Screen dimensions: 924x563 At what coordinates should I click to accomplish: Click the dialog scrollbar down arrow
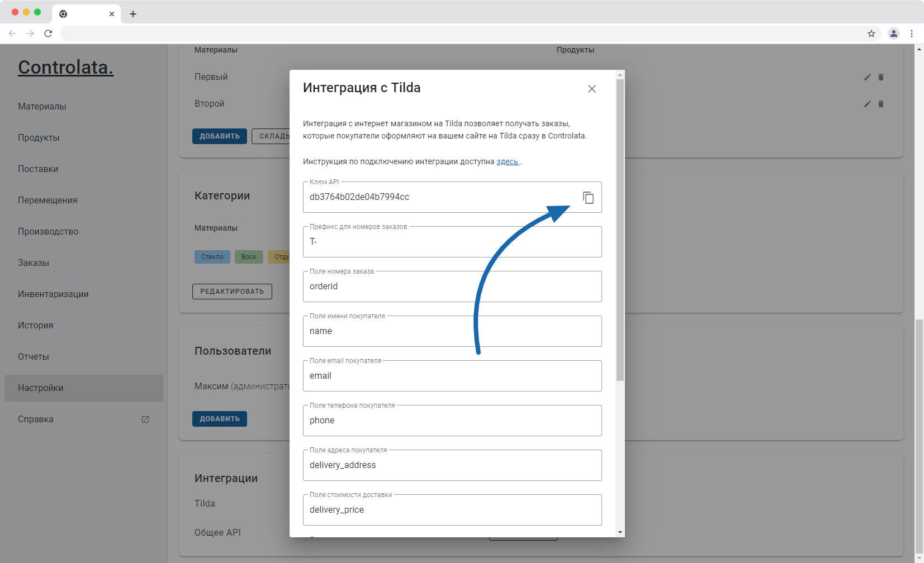[x=620, y=532]
